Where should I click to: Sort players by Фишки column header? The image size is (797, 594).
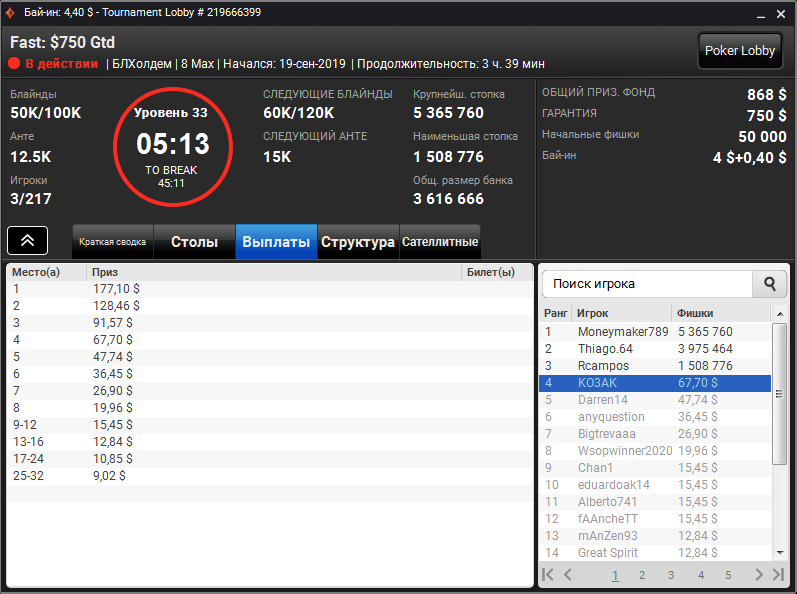(721, 314)
